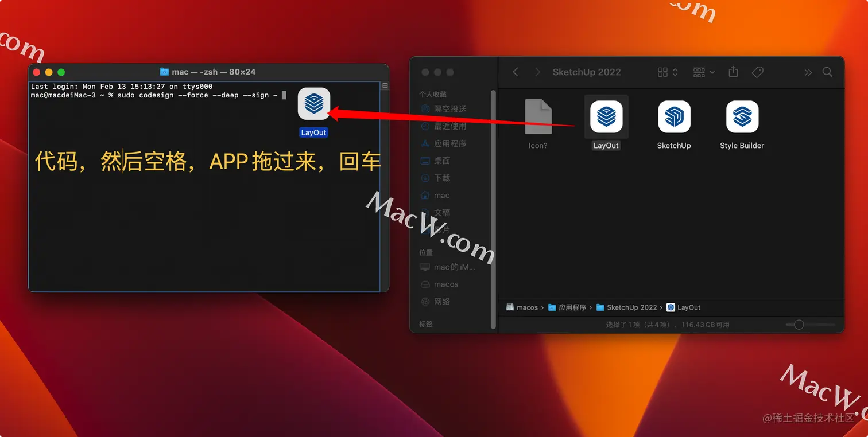
Task: Select the Icon? document file
Action: pos(538,116)
